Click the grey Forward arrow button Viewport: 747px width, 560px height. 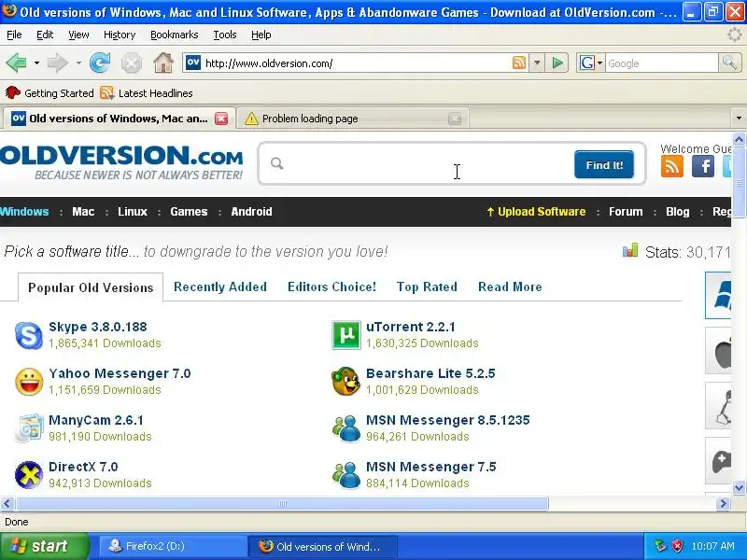pos(58,63)
